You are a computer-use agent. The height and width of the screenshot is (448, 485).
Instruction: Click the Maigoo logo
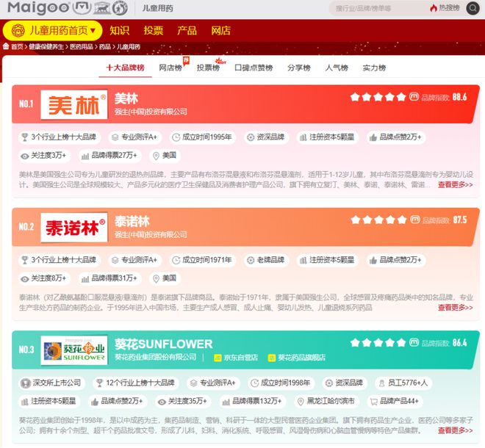(38, 8)
